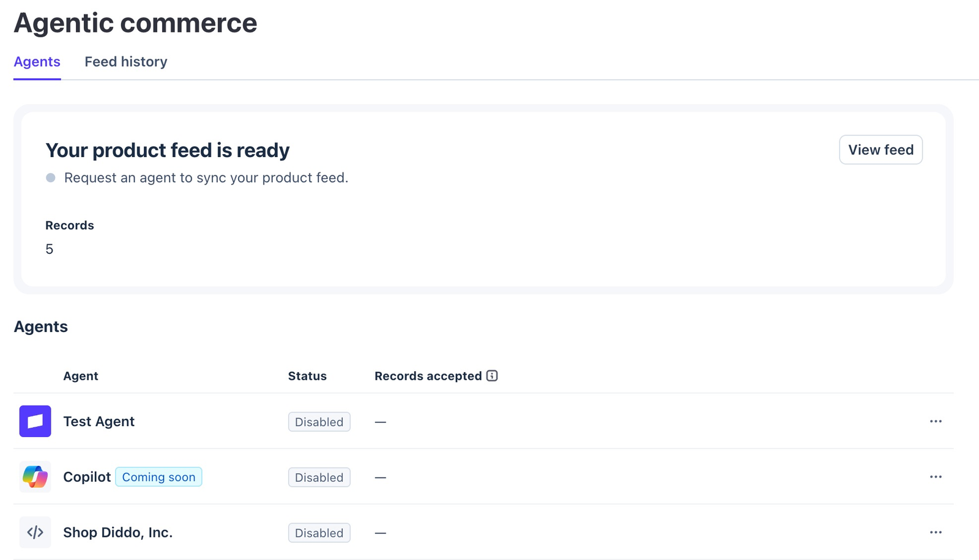Screen dimensions: 979x560
Task: Open more options for Copilot row
Action: point(936,477)
